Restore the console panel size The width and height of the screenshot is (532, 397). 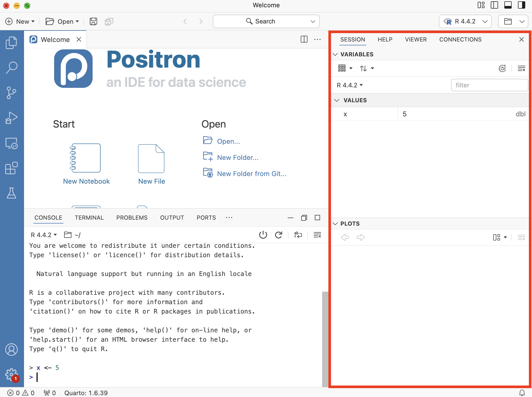click(304, 218)
